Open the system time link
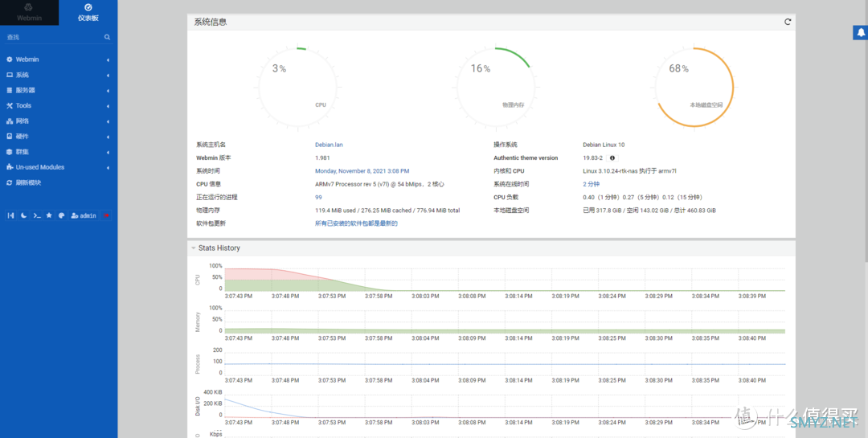The height and width of the screenshot is (438, 868). pyautogui.click(x=362, y=171)
